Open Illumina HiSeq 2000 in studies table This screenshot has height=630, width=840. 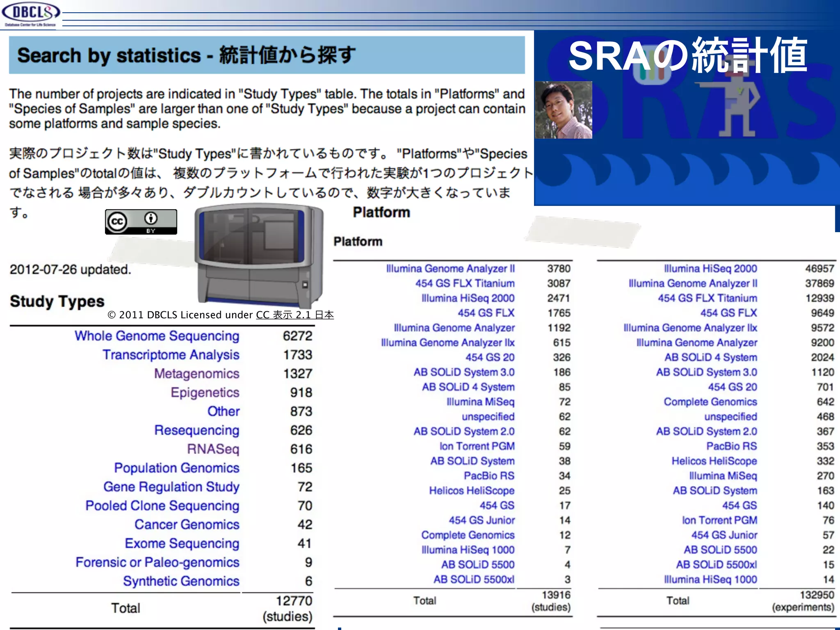(468, 298)
